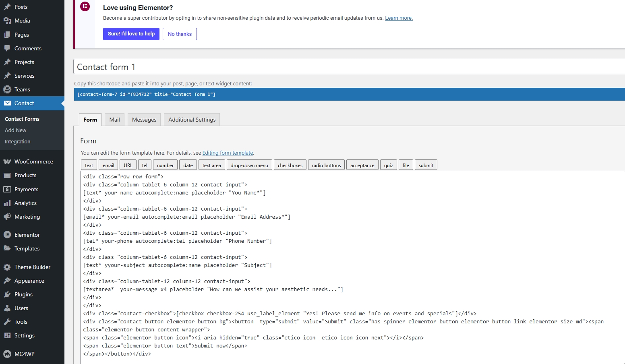625x364 pixels.
Task: Select the Media library icon
Action: pos(7,21)
